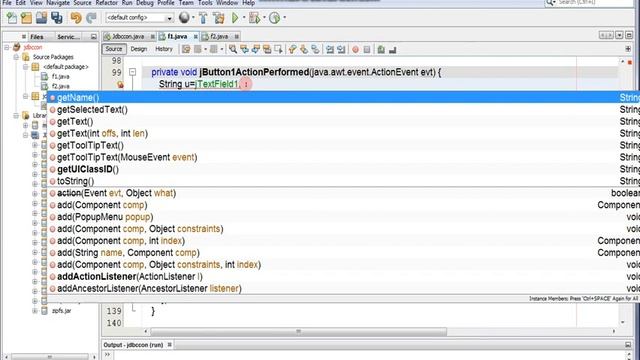Click the Open Project toolbar icon

coord(41,18)
